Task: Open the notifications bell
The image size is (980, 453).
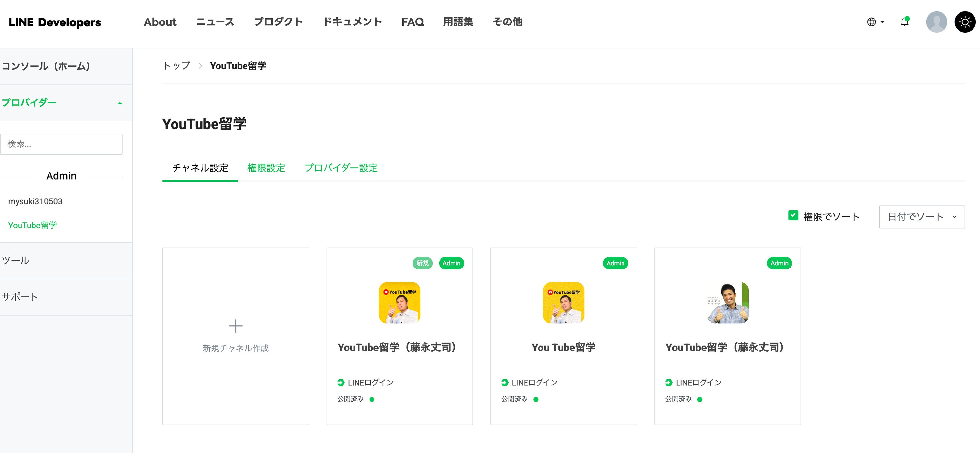Action: pos(905,22)
